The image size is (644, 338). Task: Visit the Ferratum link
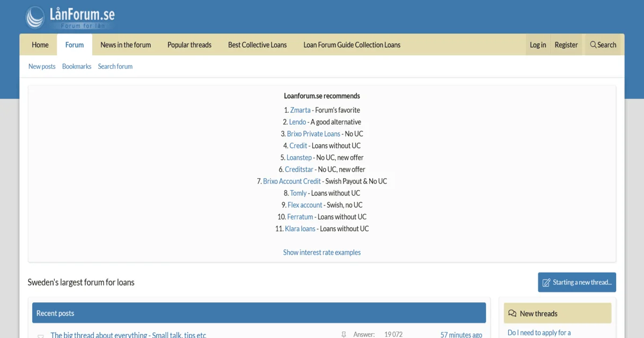(300, 217)
